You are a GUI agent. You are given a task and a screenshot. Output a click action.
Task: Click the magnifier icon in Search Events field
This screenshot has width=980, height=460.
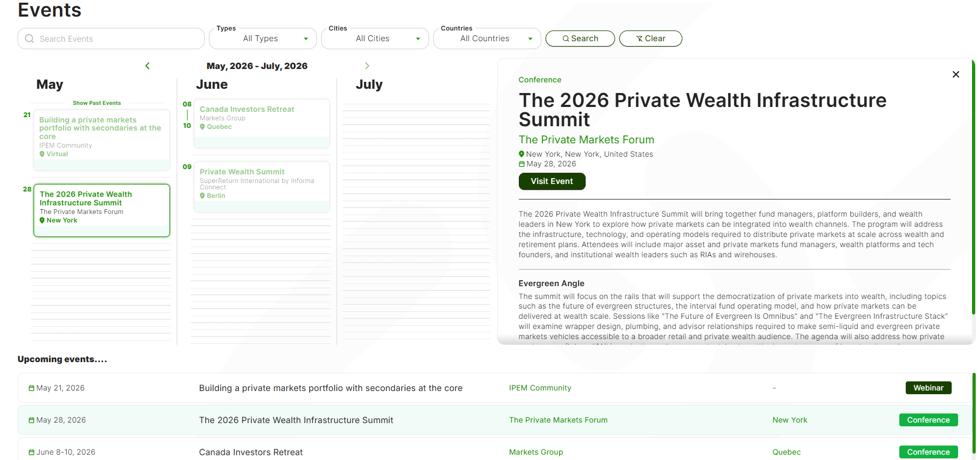pyautogui.click(x=29, y=39)
